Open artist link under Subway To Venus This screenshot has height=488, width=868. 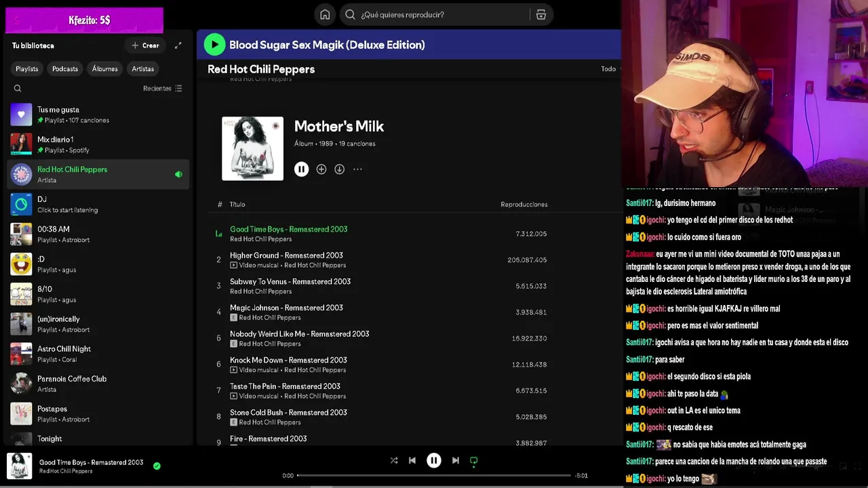(260, 291)
